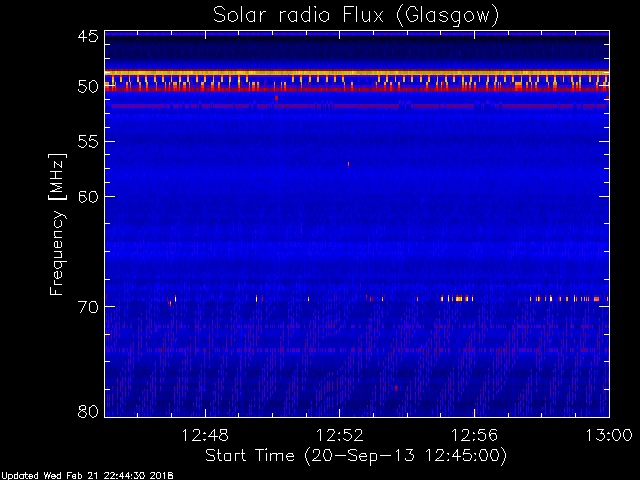Viewport: 640px width, 480px height.
Task: Click the Frequency [MHz] vertical axis title
Action: point(56,224)
